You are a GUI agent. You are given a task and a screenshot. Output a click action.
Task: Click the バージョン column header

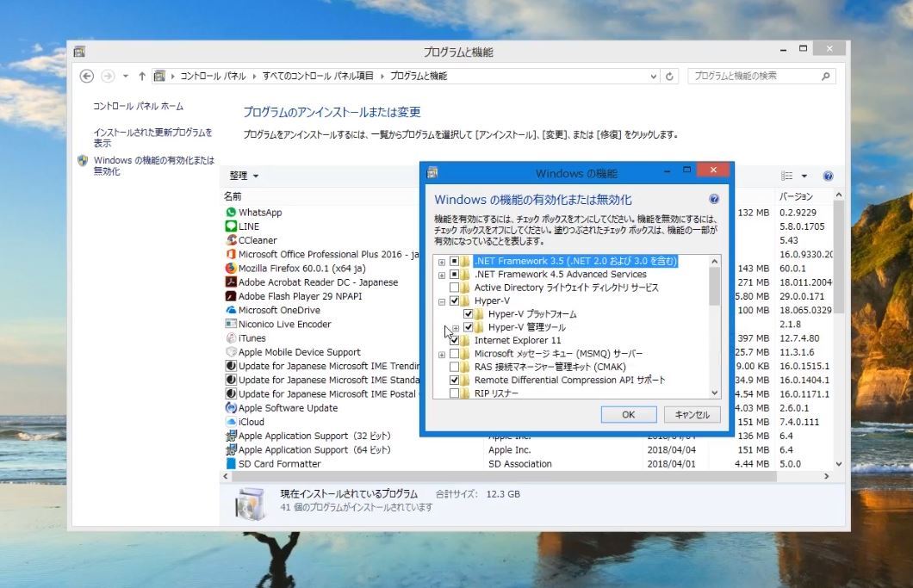[796, 196]
